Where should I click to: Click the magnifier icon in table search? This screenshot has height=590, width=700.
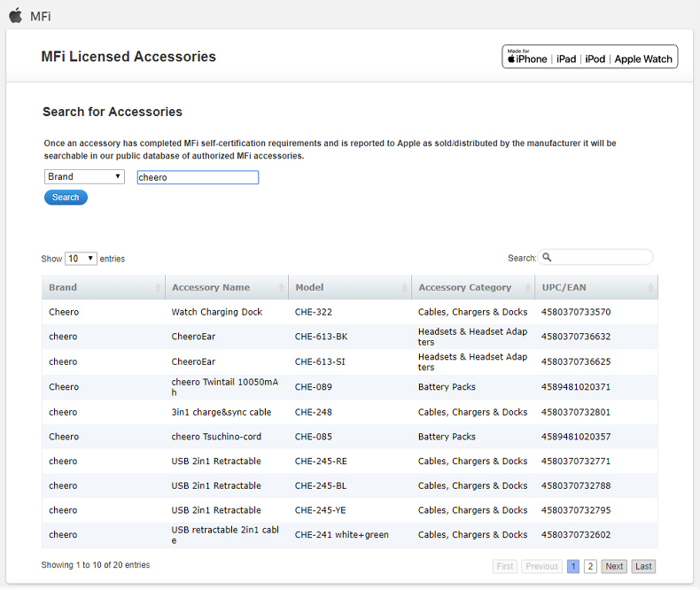coord(547,258)
